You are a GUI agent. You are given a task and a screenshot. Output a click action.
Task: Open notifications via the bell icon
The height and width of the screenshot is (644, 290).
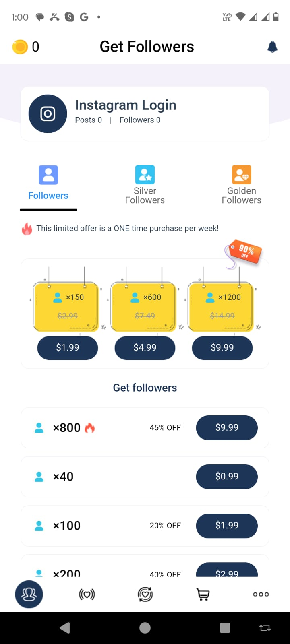click(272, 46)
